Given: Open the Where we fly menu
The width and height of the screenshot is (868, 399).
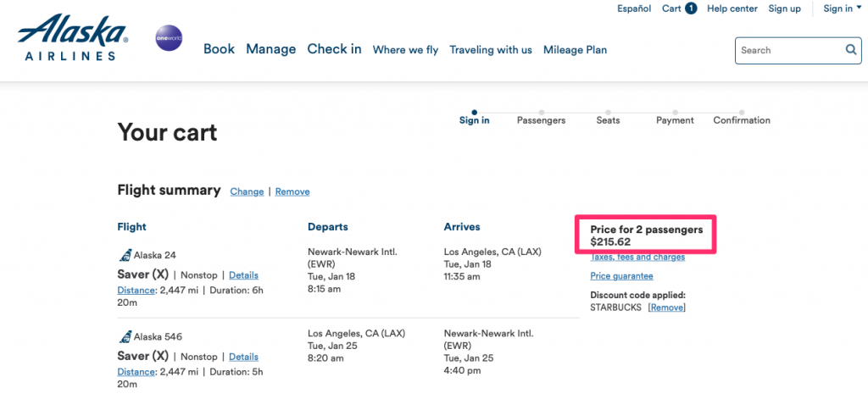Looking at the screenshot, I should point(405,50).
